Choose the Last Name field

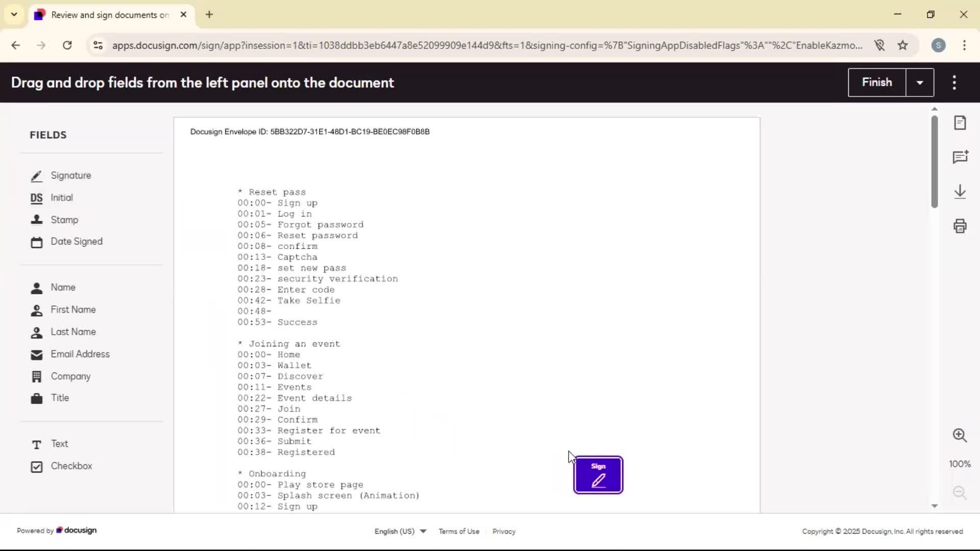pos(63,332)
